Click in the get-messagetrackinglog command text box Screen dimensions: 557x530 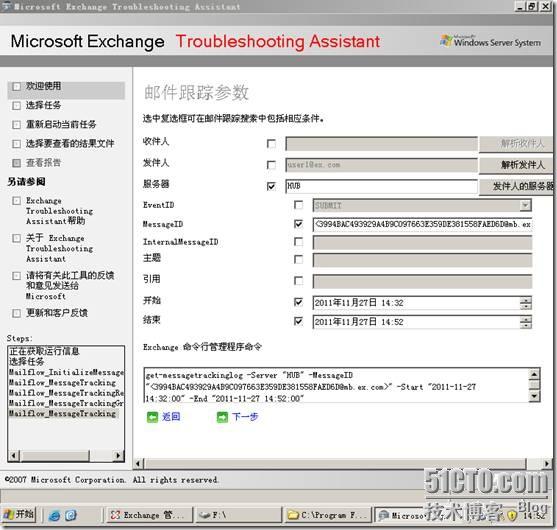[336, 385]
